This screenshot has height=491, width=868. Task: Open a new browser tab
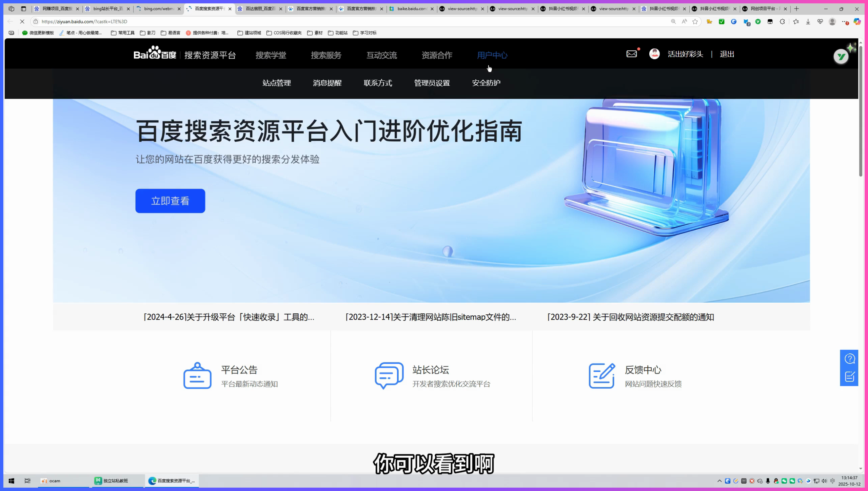point(796,8)
